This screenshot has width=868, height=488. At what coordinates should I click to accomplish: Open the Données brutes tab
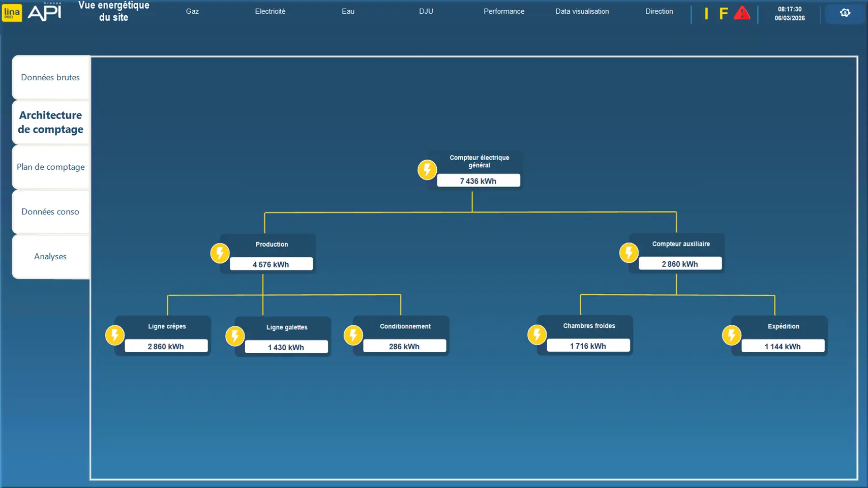(x=50, y=77)
